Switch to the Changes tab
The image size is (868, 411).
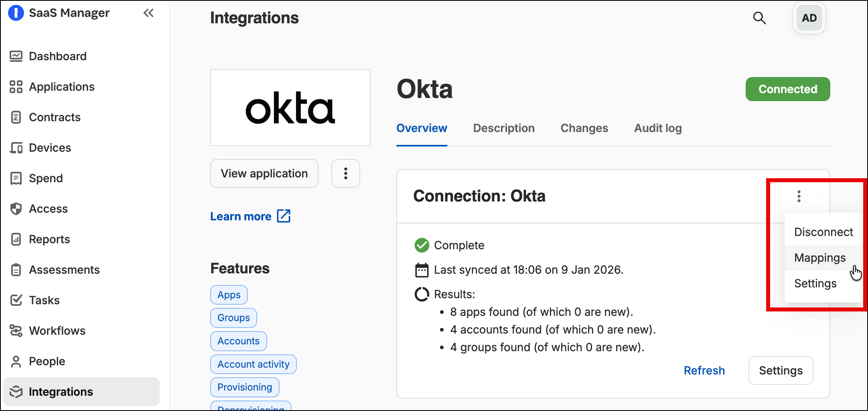pyautogui.click(x=584, y=128)
